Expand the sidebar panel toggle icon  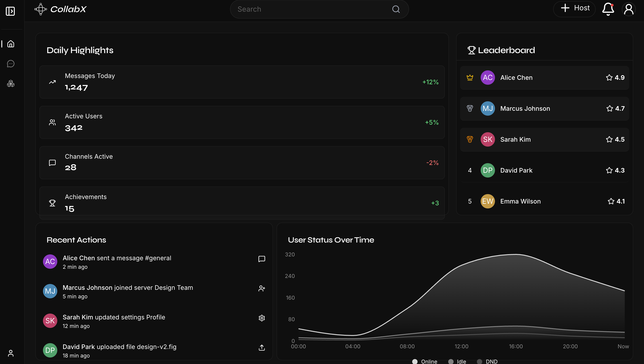click(x=10, y=11)
